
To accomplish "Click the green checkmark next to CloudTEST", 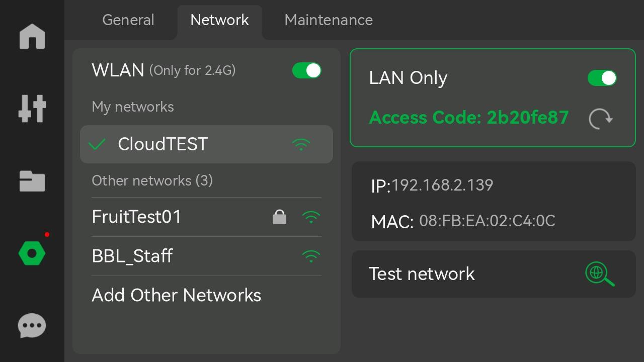I will (x=97, y=145).
